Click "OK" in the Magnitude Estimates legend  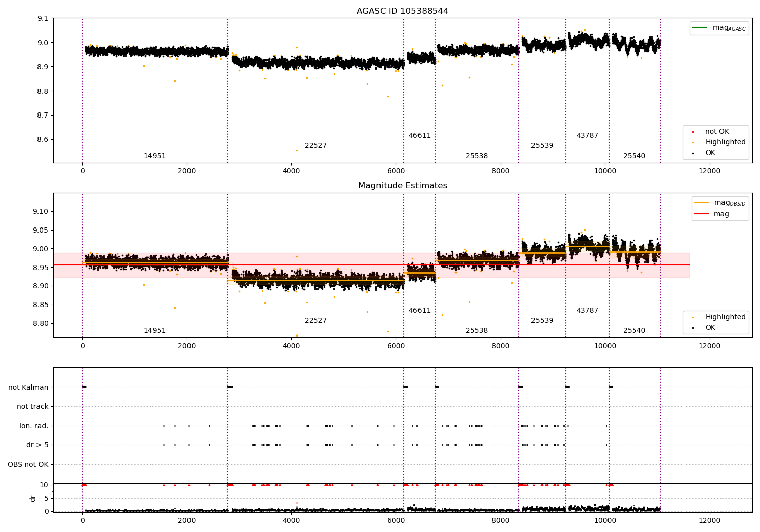(x=710, y=328)
